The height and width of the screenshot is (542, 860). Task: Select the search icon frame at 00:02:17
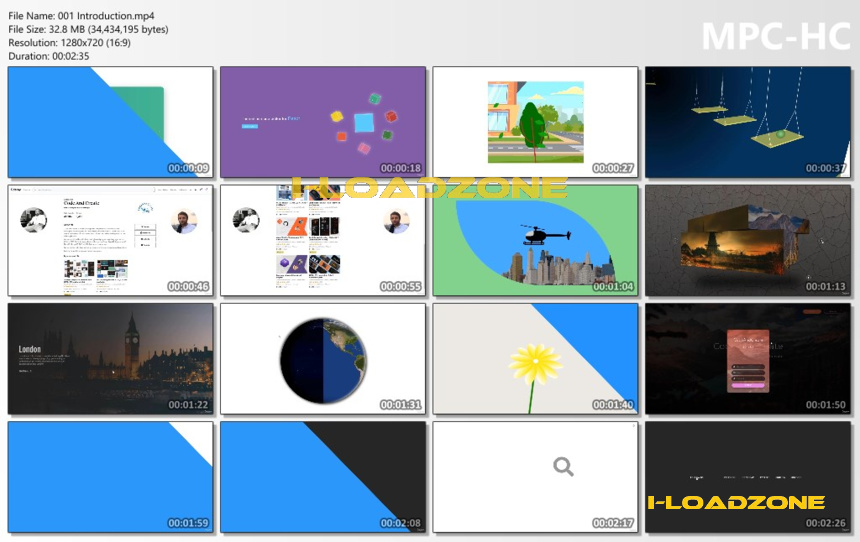pyautogui.click(x=535, y=477)
